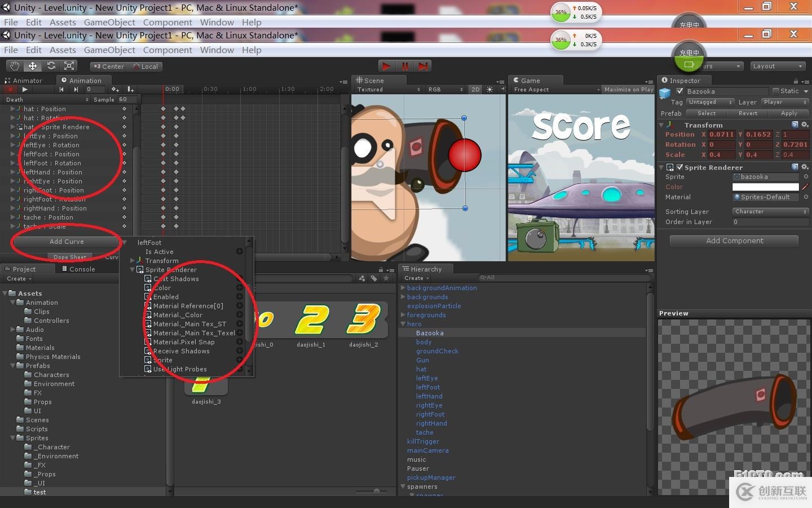Add keyframe with the Add Keyframe icon
Screen dimensions: 812x508
tap(115, 89)
